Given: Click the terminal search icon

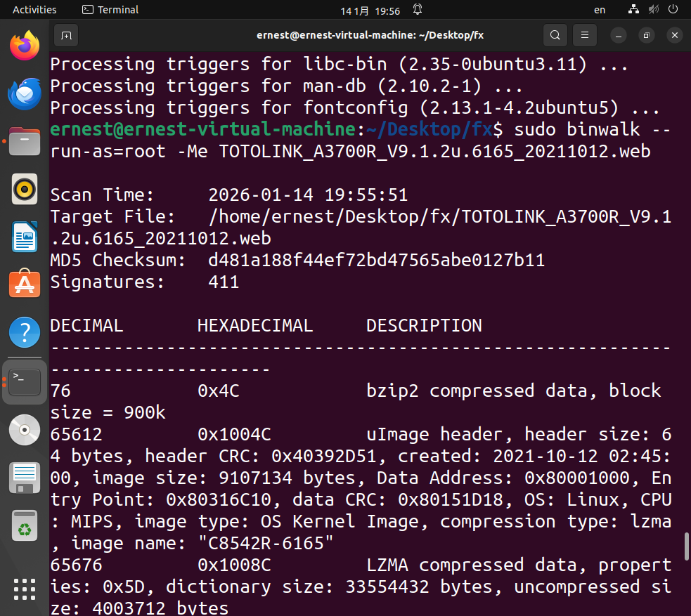Looking at the screenshot, I should coord(555,34).
